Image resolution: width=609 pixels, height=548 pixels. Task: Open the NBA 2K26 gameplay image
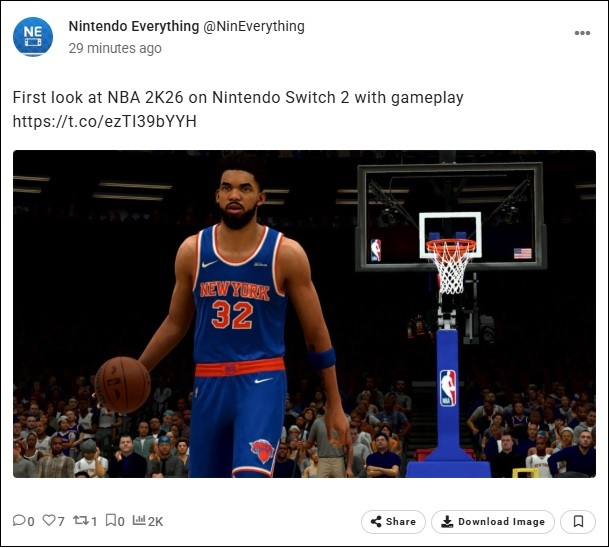click(x=304, y=314)
